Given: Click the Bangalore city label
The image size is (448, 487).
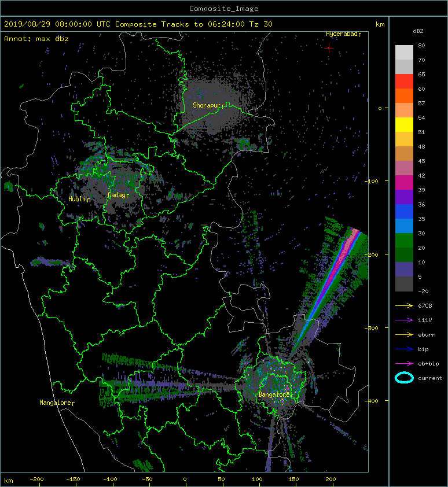Looking at the screenshot, I should tap(274, 394).
